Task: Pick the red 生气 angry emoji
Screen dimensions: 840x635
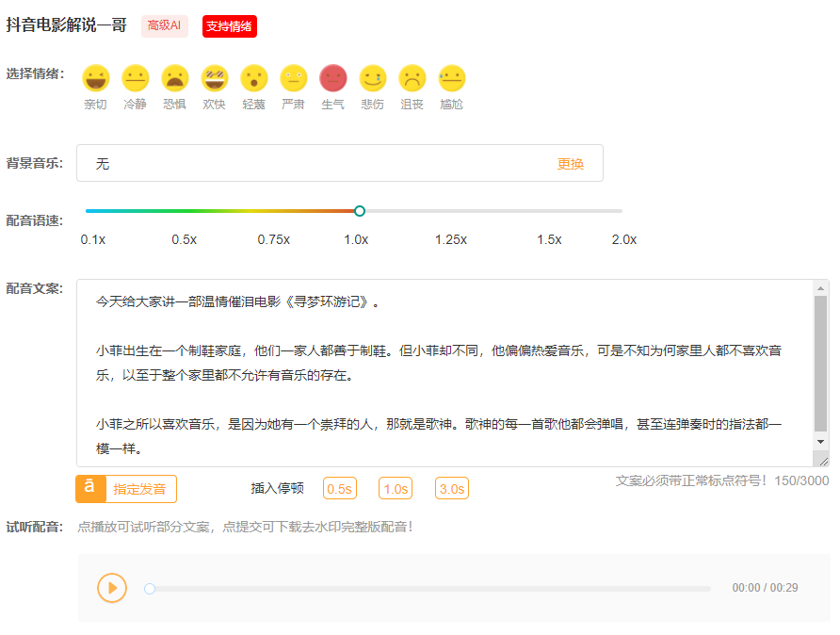Action: [x=333, y=78]
